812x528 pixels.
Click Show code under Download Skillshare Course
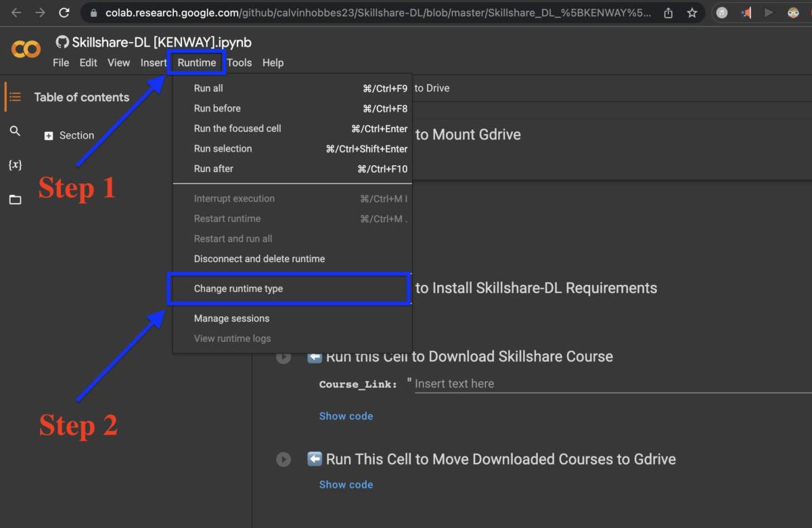point(346,416)
